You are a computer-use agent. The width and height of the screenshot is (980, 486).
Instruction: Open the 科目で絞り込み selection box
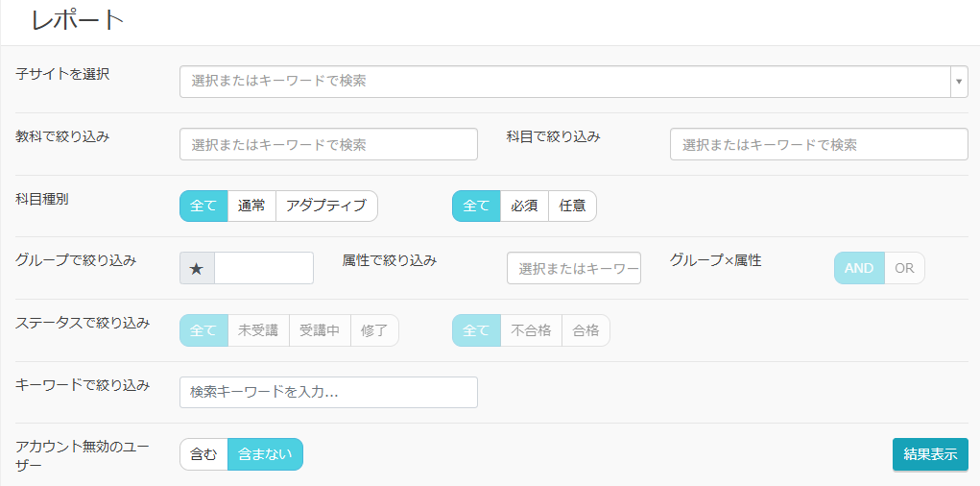click(819, 145)
